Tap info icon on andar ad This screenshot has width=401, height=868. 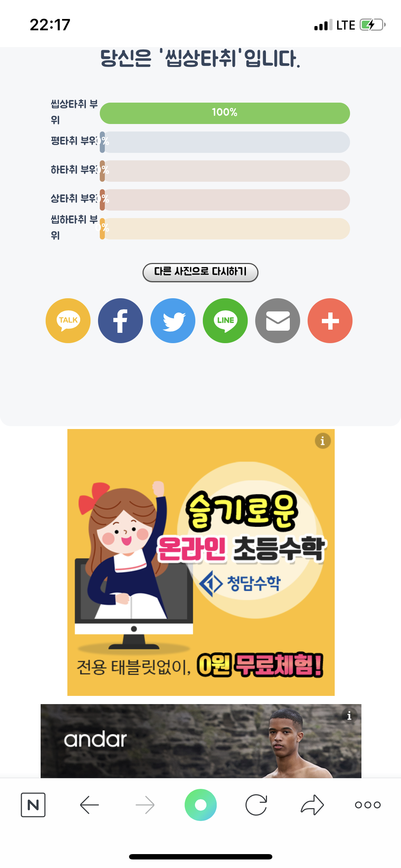349,715
